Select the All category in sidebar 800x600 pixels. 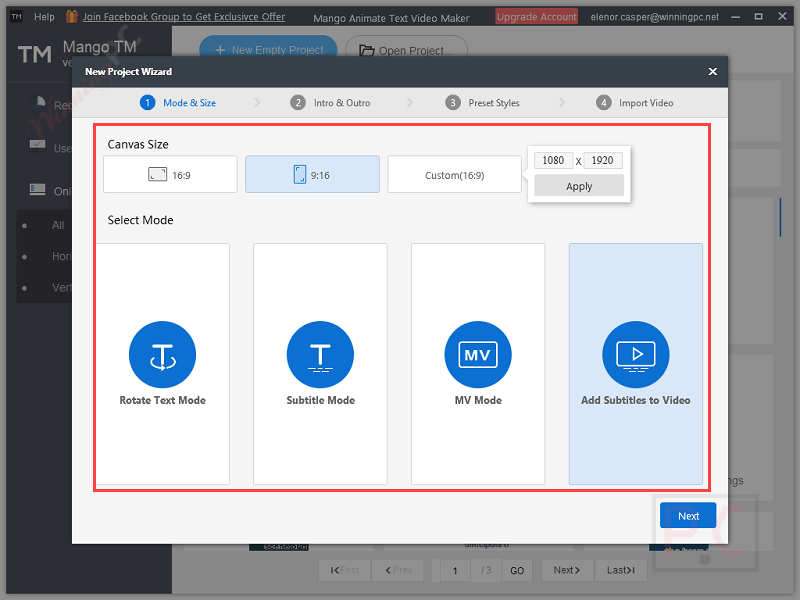58,225
